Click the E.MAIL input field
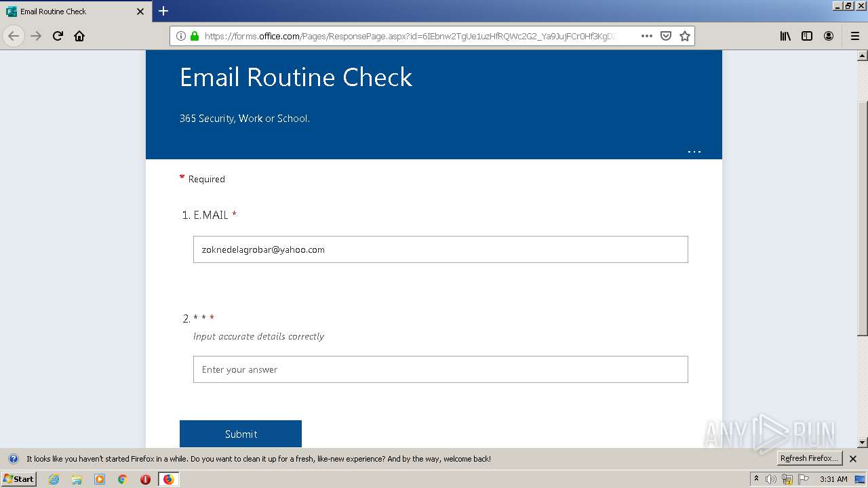The height and width of the screenshot is (488, 868). [441, 249]
